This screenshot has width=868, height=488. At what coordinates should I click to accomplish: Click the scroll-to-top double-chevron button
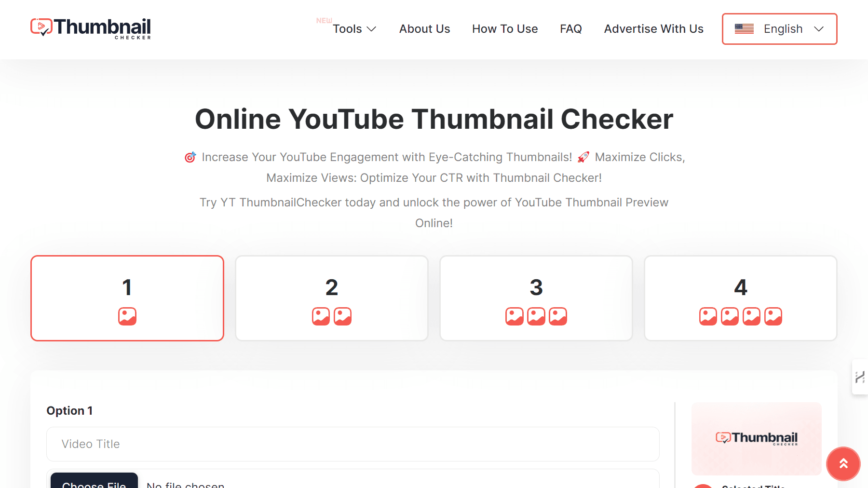843,464
